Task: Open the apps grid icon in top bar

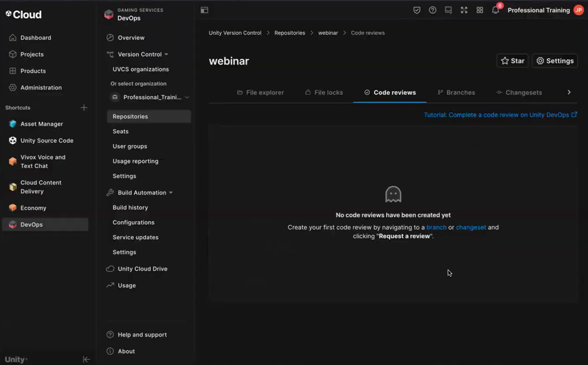Action: (x=480, y=10)
